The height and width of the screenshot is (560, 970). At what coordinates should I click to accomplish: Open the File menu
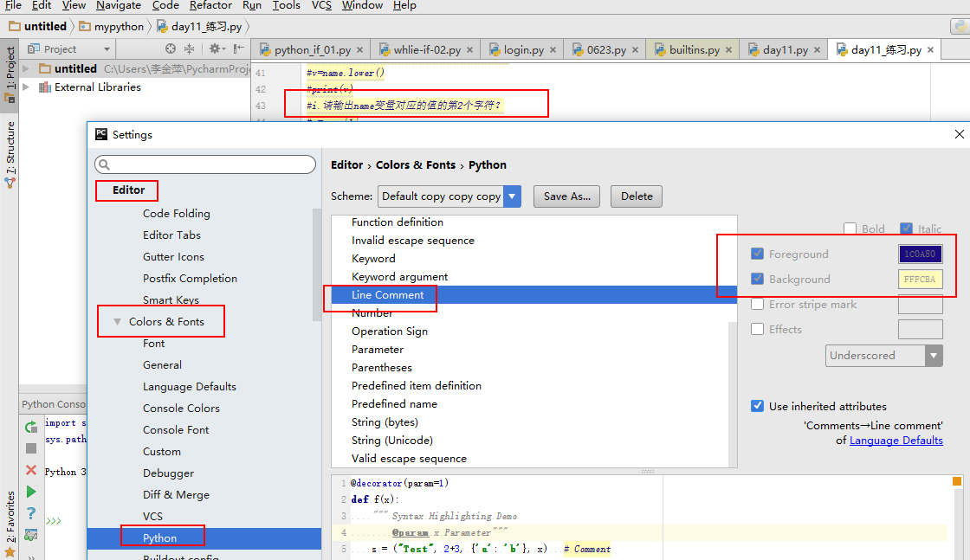13,5
